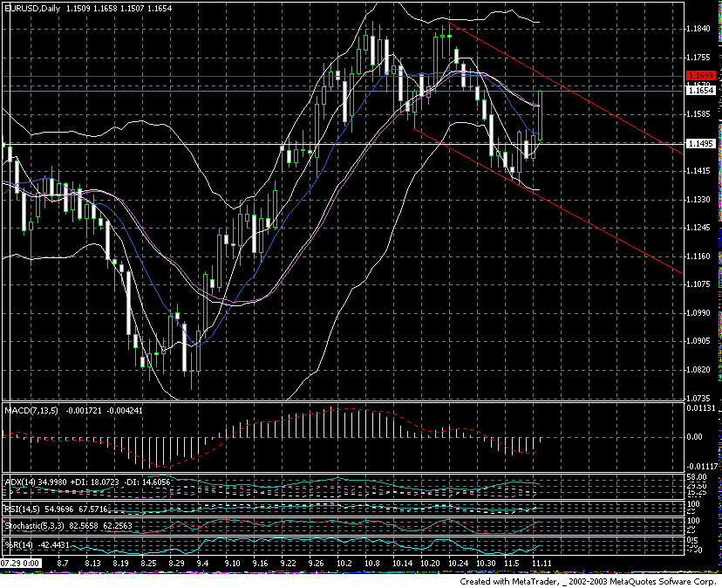
Task: Click the 1.0735 price axis value
Action: 698,398
